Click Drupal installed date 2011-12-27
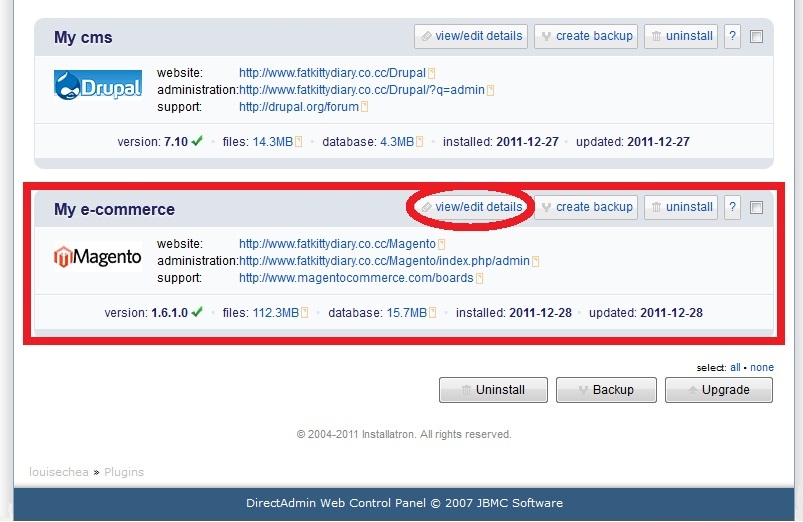 click(x=527, y=142)
